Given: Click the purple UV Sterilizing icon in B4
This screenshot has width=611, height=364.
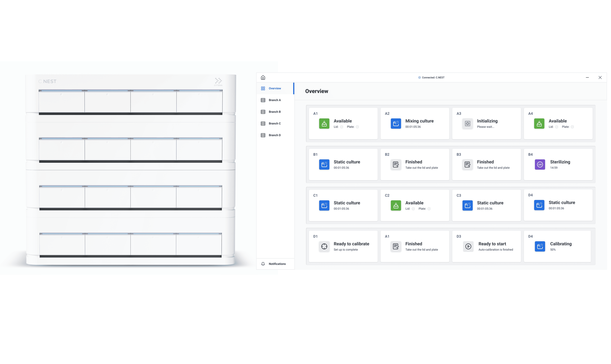Looking at the screenshot, I should (x=540, y=165).
